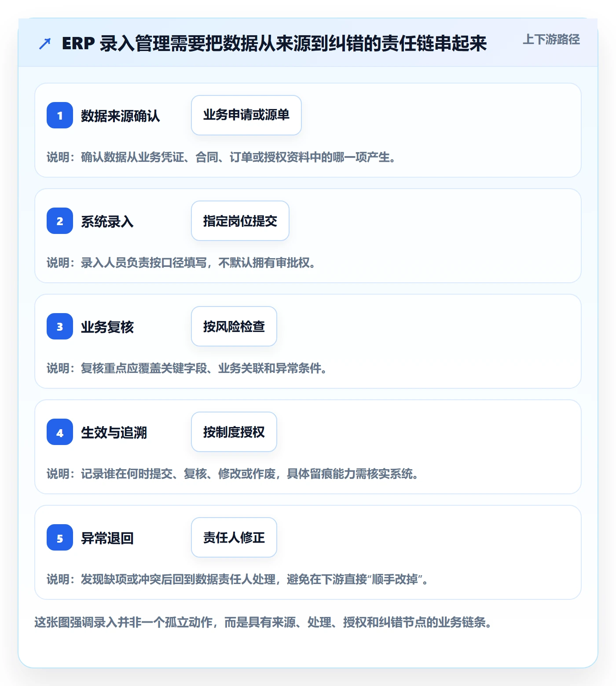Click the title ERP 录入管理需要把数据从来源到纠错的责任链串起来
Image resolution: width=616 pixels, height=686 pixels.
[274, 44]
